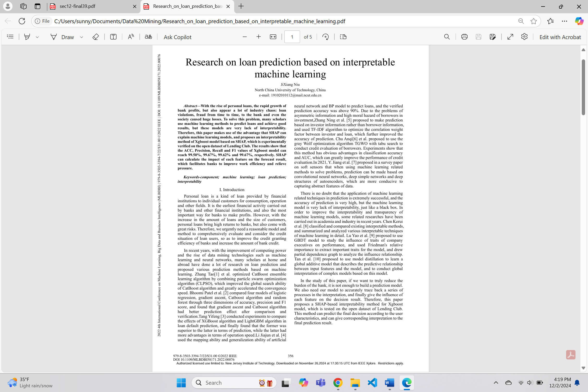
Task: Expand the Draw pen options
Action: coord(82,37)
